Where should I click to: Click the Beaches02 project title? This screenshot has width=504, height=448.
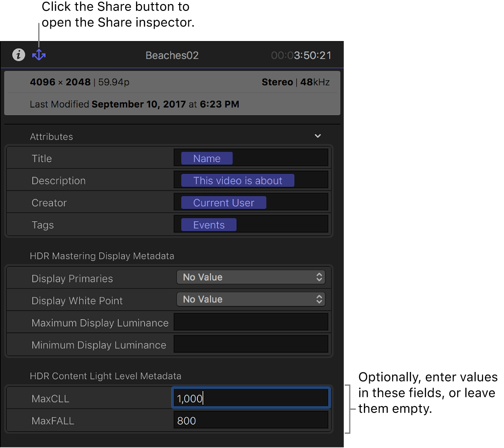[x=171, y=55]
